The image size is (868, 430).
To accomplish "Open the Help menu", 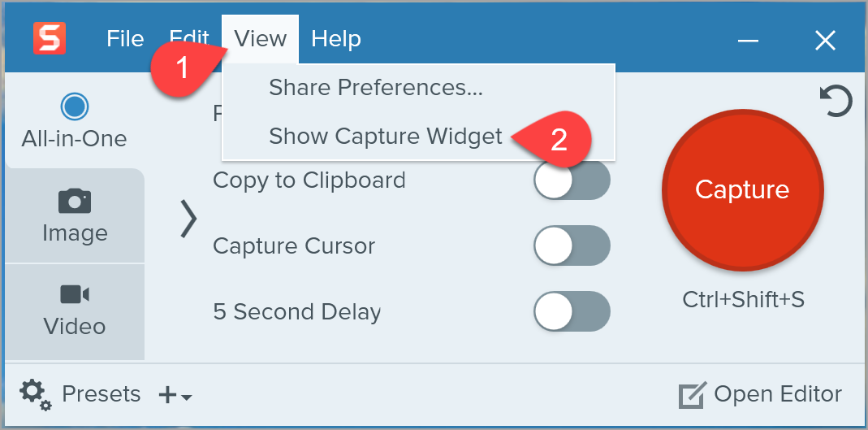I will tap(336, 39).
